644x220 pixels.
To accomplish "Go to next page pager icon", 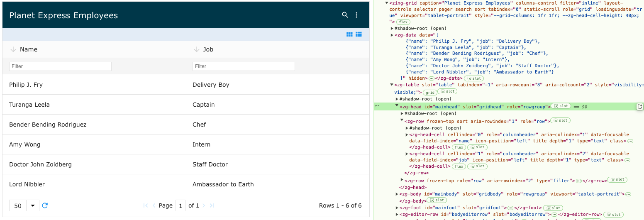I will pos(204,205).
